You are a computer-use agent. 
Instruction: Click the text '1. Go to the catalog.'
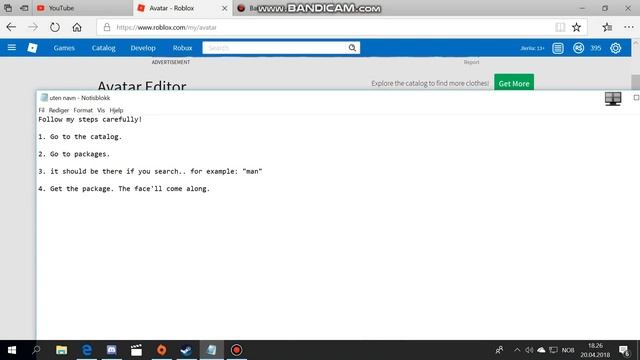[80, 137]
